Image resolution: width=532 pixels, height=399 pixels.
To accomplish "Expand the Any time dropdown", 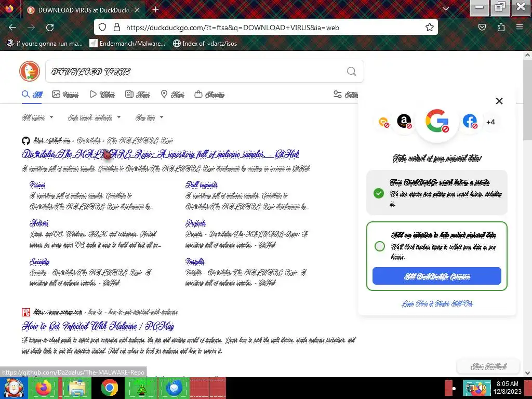I will (149, 117).
